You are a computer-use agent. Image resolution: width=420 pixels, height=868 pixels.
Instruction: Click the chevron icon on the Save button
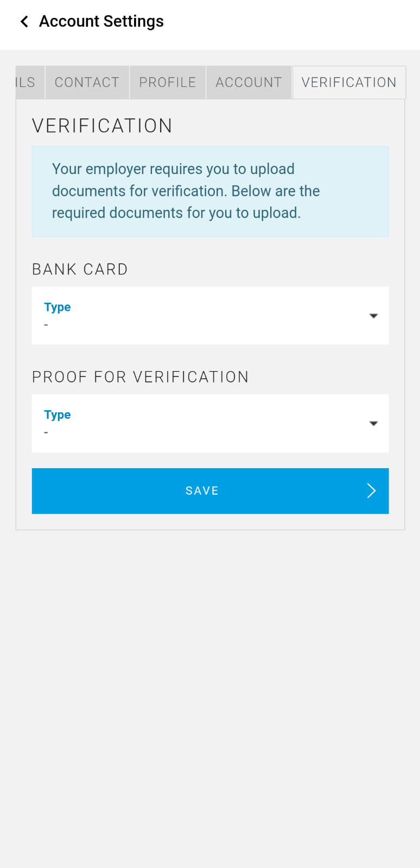[x=371, y=491]
